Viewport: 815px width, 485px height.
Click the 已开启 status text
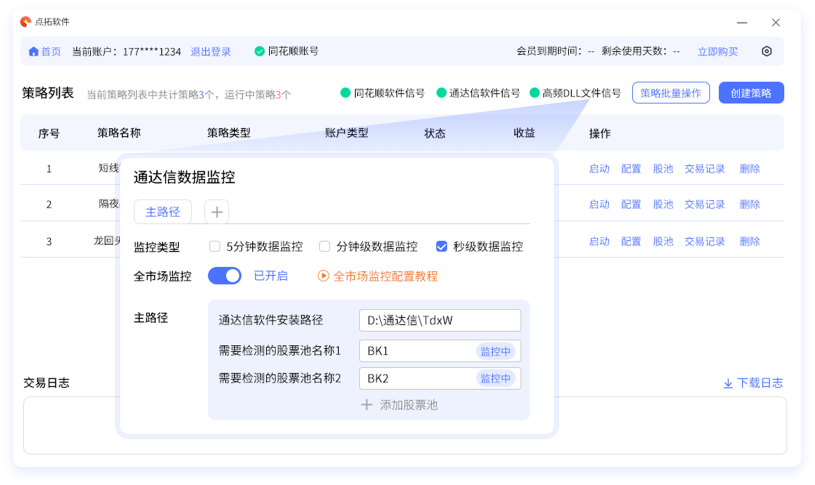pos(270,276)
